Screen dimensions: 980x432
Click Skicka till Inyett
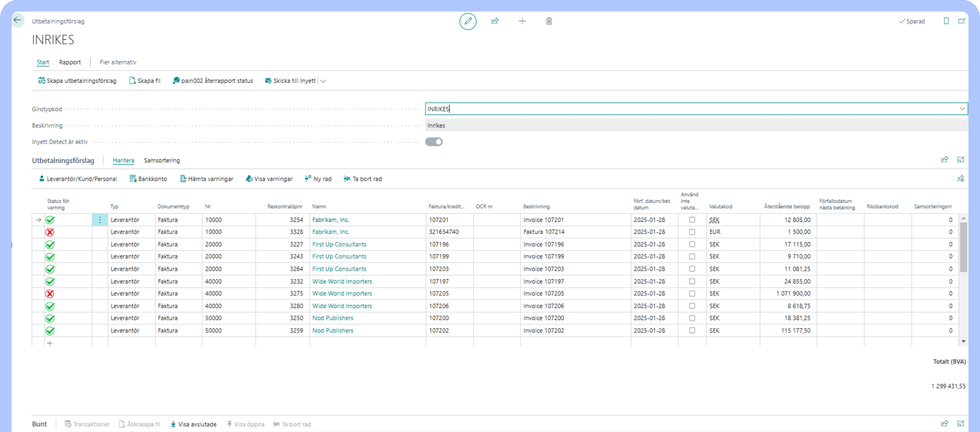click(x=290, y=81)
